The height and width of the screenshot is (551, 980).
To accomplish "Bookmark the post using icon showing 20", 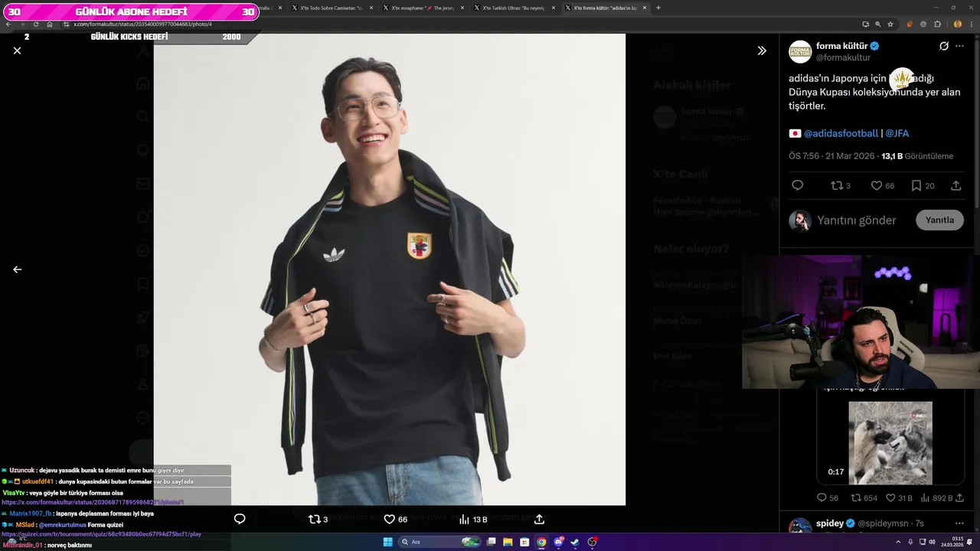I will 923,185.
